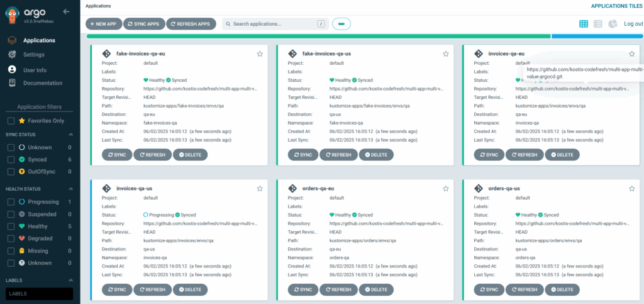
Task: Open the orders-qa-eu repository link
Action: (387, 223)
